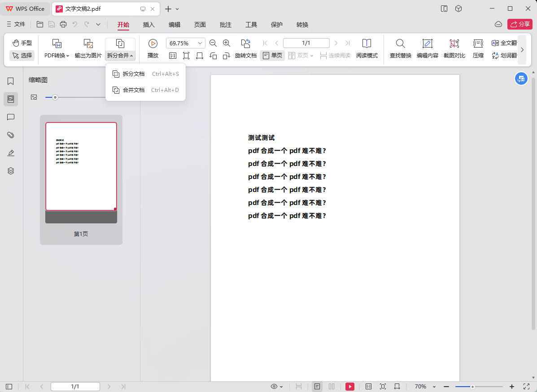
Task: Switch to the 工具 ribbon tab
Action: [251, 25]
